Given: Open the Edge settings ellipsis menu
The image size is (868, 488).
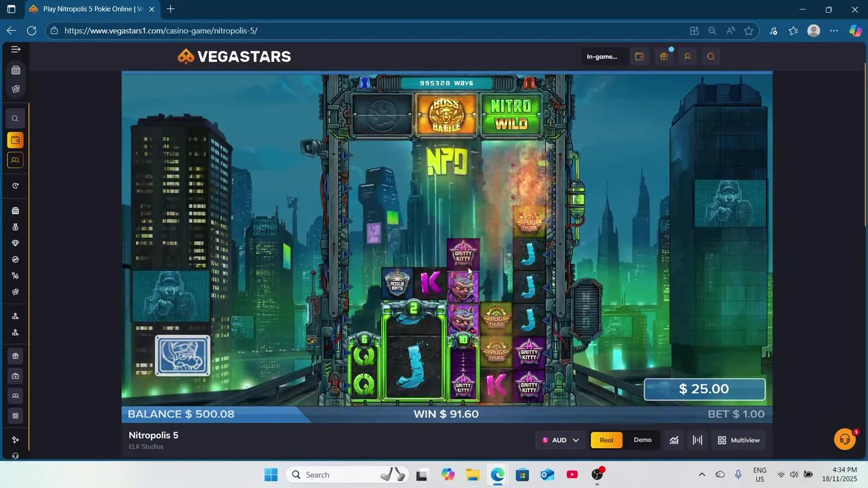Looking at the screenshot, I should (834, 30).
